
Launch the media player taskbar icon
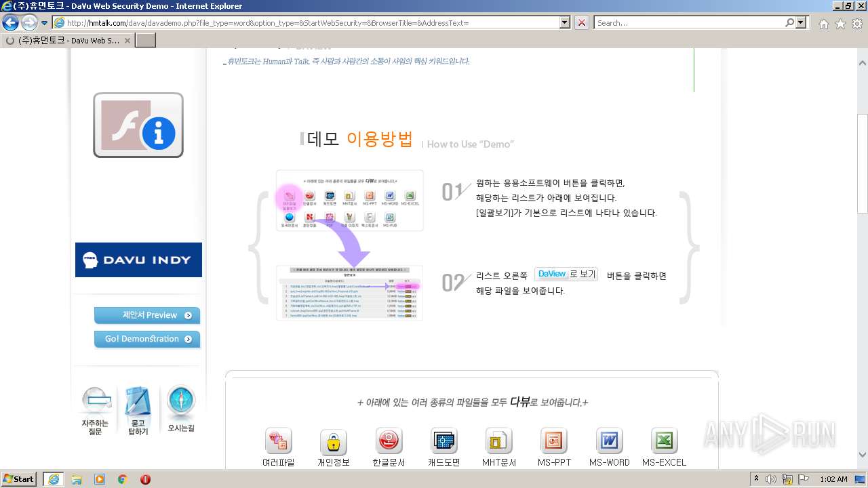tap(100, 479)
